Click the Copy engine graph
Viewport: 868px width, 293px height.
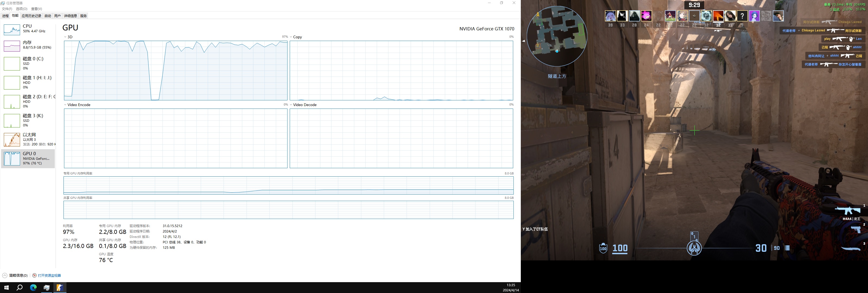[401, 71]
